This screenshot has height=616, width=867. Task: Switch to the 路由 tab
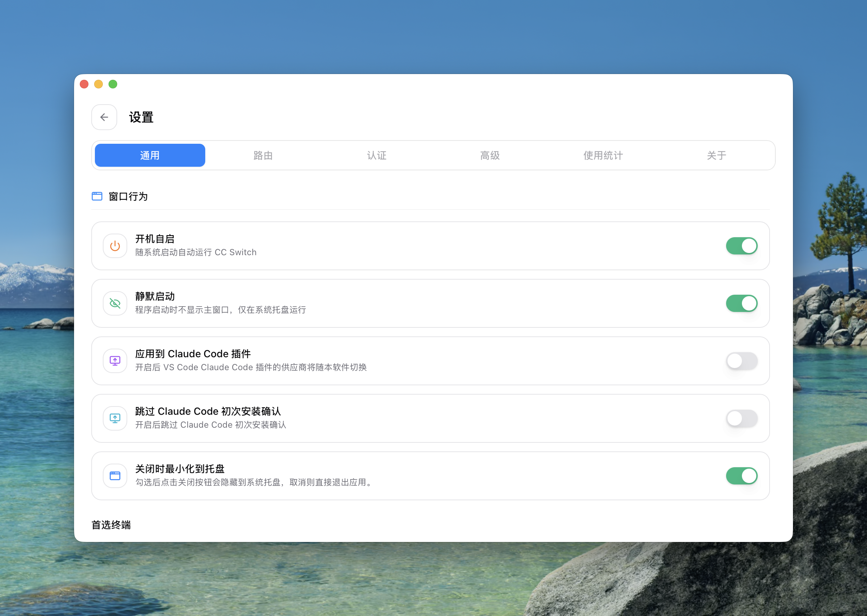(x=263, y=155)
